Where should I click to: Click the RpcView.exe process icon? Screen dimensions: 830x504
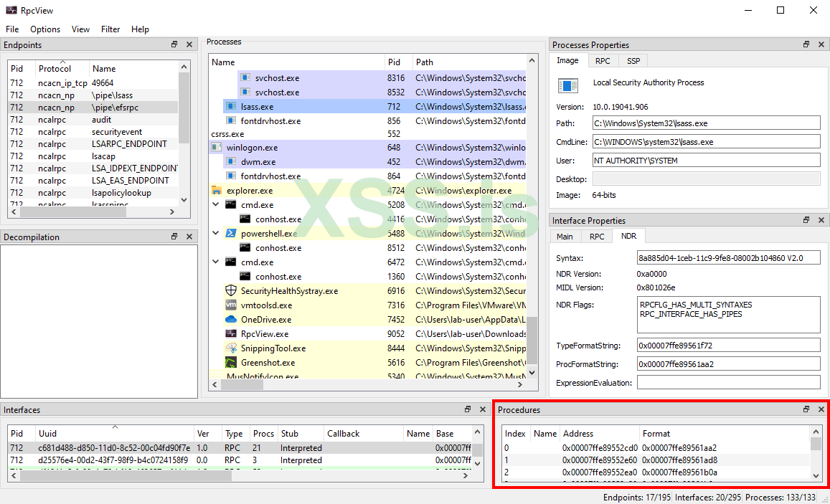pos(231,333)
